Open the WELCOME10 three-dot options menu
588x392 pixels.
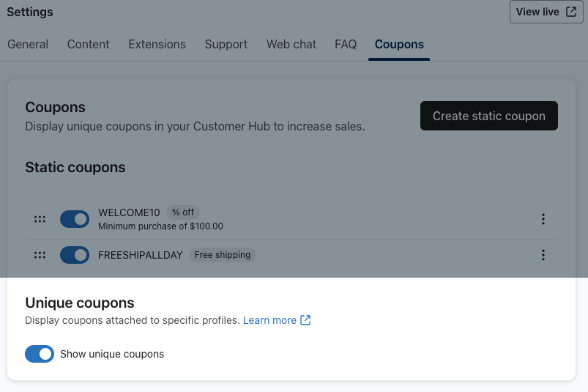click(x=543, y=219)
